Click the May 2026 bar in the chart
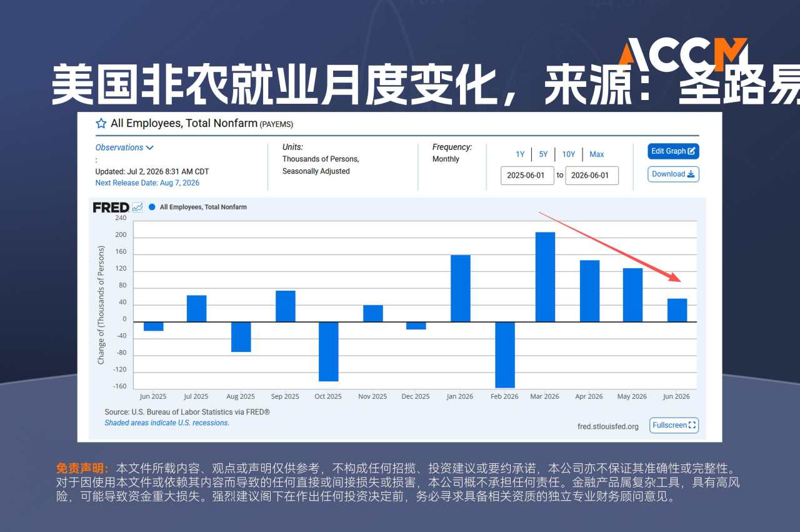The width and height of the screenshot is (800, 532). point(632,295)
